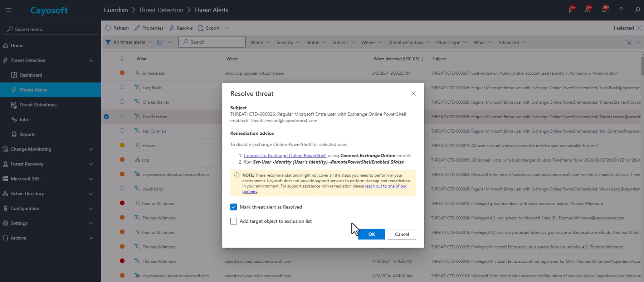Click OK in Resolve threat dialog

tap(371, 234)
